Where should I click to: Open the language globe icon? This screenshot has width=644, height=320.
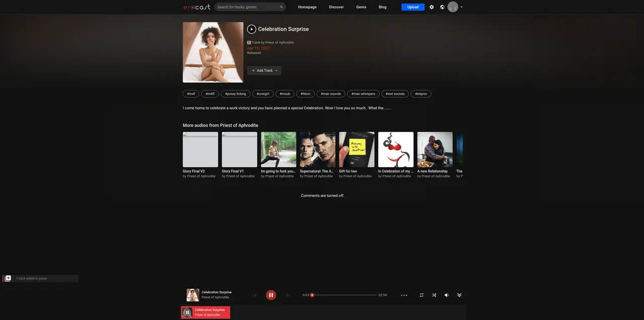tap(442, 7)
